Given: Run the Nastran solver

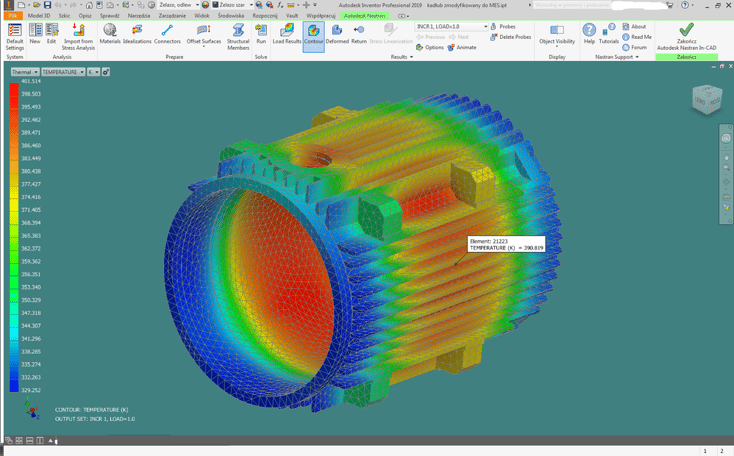Looking at the screenshot, I should click(261, 34).
